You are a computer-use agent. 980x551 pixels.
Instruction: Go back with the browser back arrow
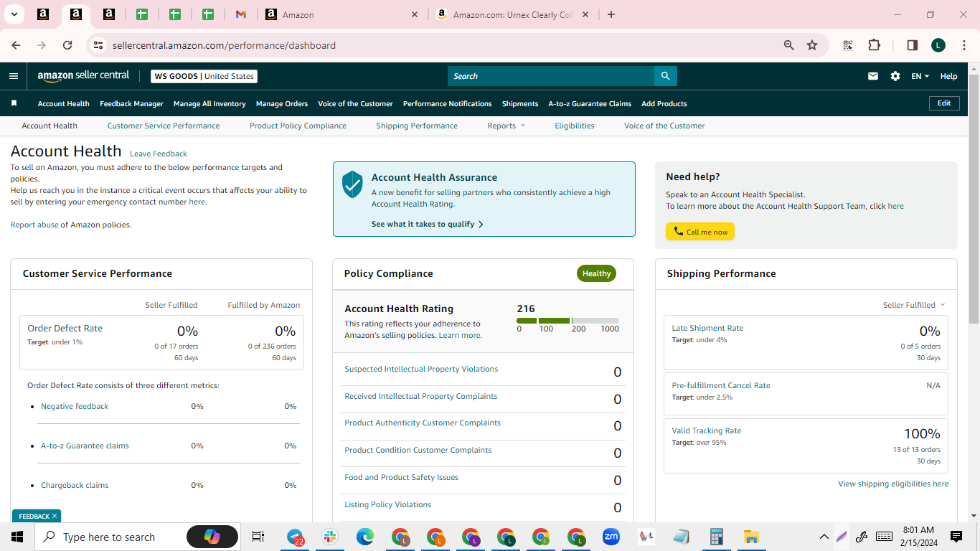click(x=16, y=45)
